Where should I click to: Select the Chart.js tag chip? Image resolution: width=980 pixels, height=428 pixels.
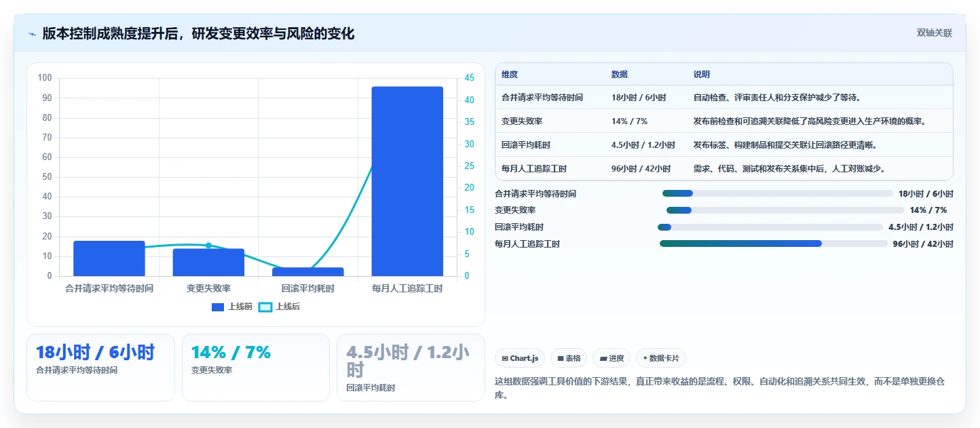pos(521,358)
